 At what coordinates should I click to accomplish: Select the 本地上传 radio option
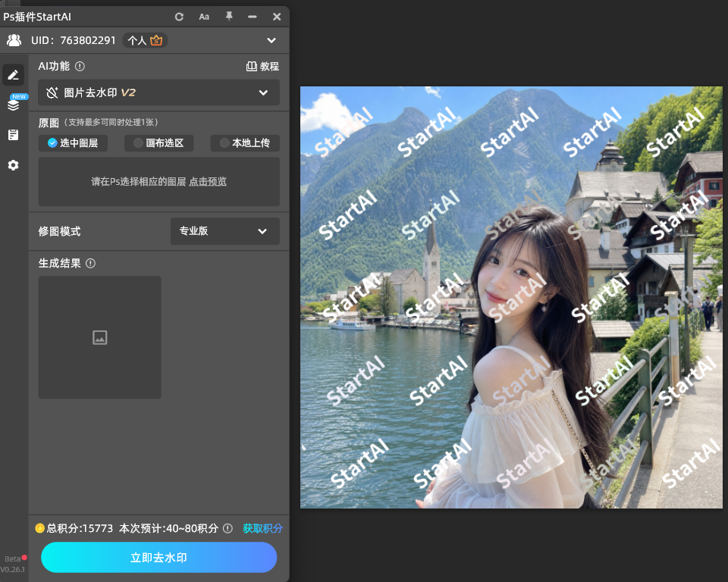245,143
